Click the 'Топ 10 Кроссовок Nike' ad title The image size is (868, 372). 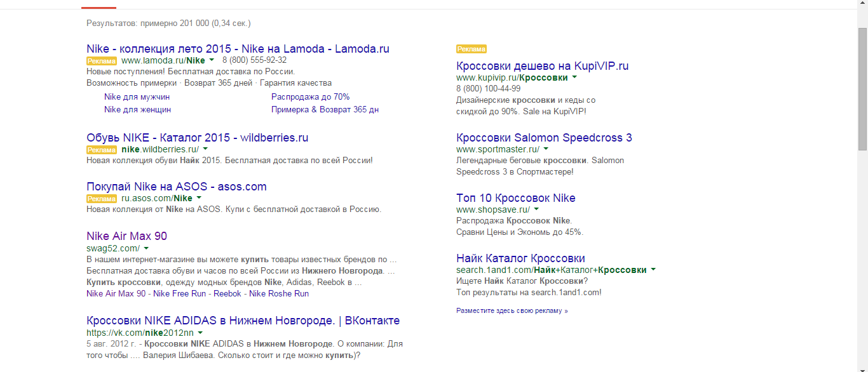point(515,198)
